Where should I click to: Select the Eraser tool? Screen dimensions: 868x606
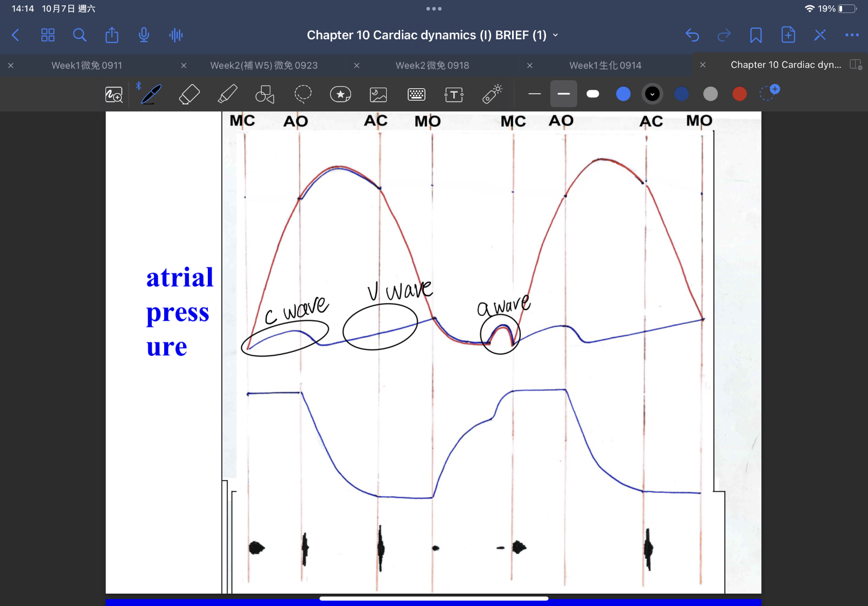pyautogui.click(x=189, y=95)
